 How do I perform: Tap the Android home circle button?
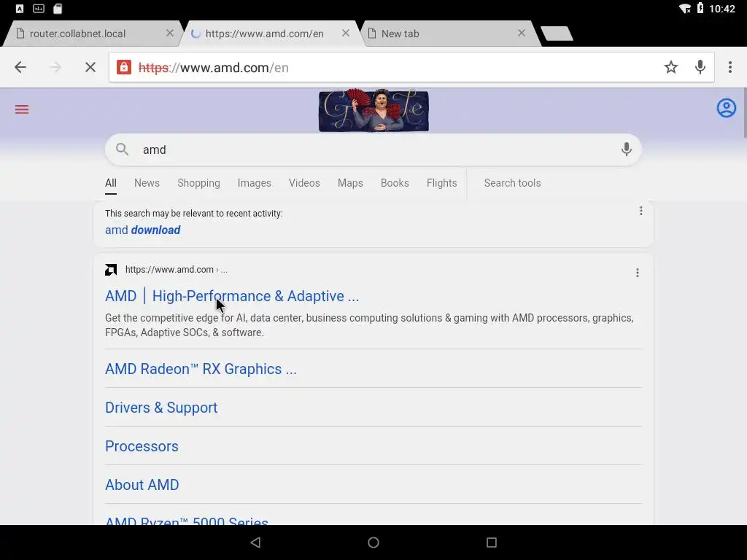pos(373,542)
